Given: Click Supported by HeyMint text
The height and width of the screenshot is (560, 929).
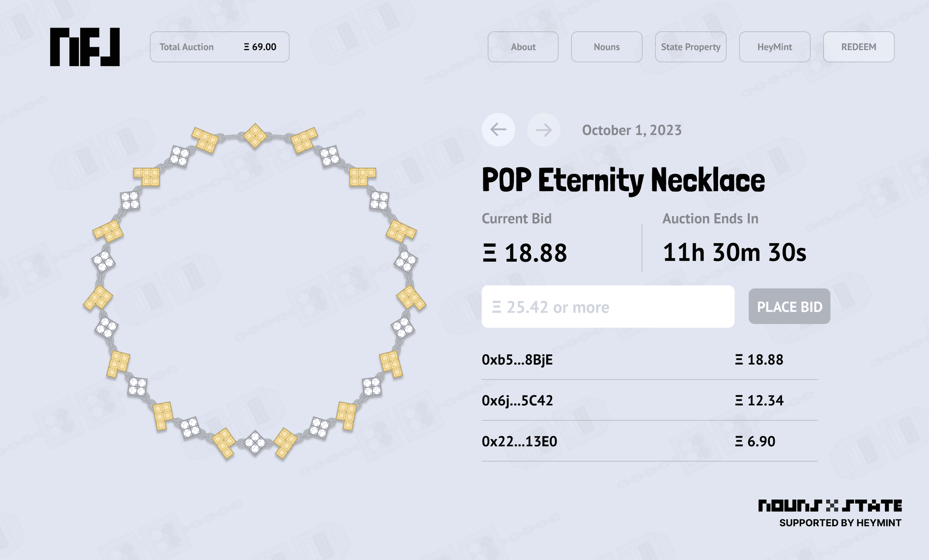Looking at the screenshot, I should (x=840, y=523).
